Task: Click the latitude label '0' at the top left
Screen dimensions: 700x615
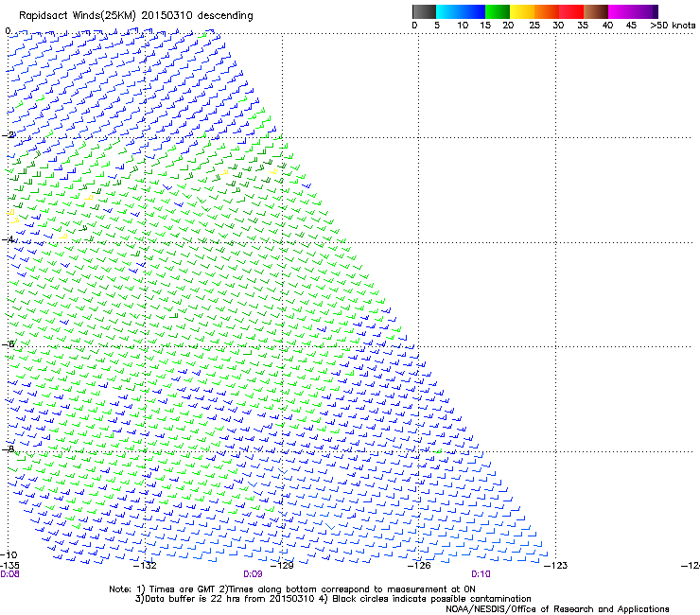Action: 8,31
